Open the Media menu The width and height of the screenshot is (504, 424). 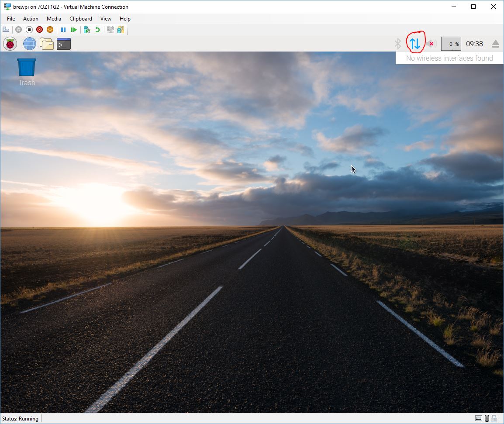click(54, 19)
